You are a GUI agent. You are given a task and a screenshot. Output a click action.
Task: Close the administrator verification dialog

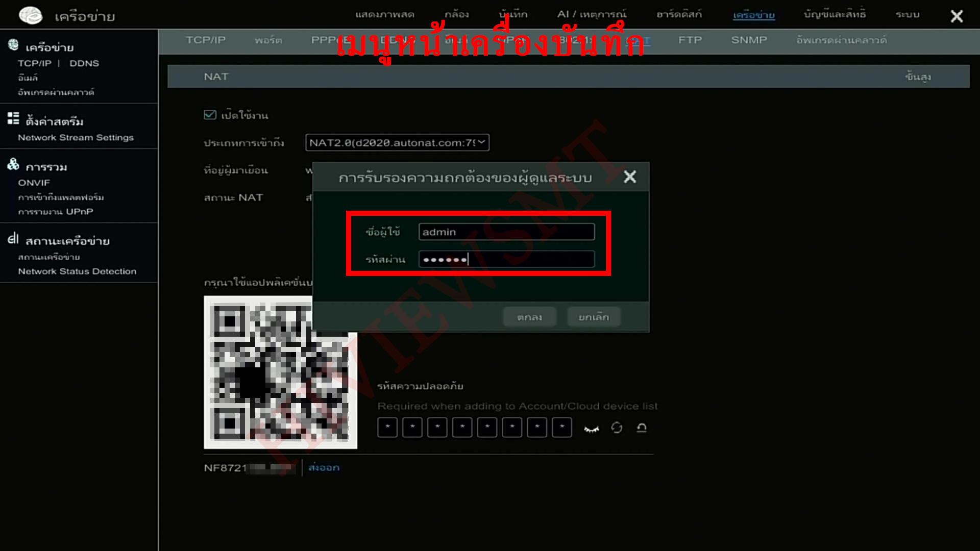click(630, 177)
